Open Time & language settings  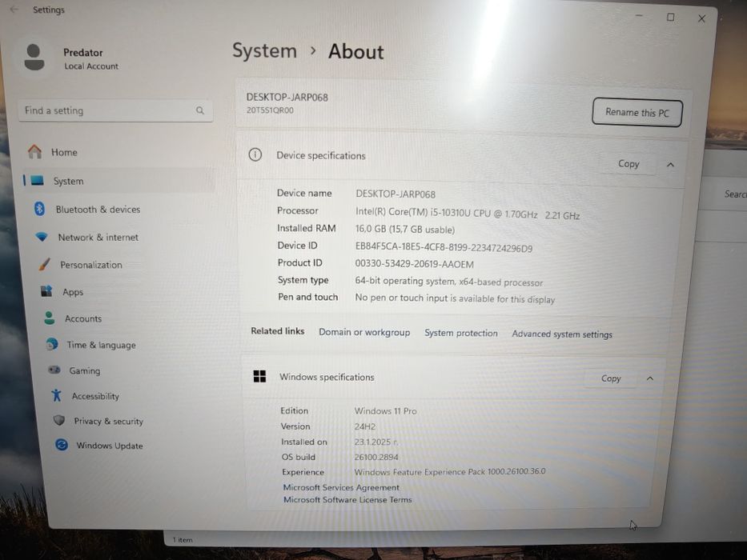[x=101, y=345]
